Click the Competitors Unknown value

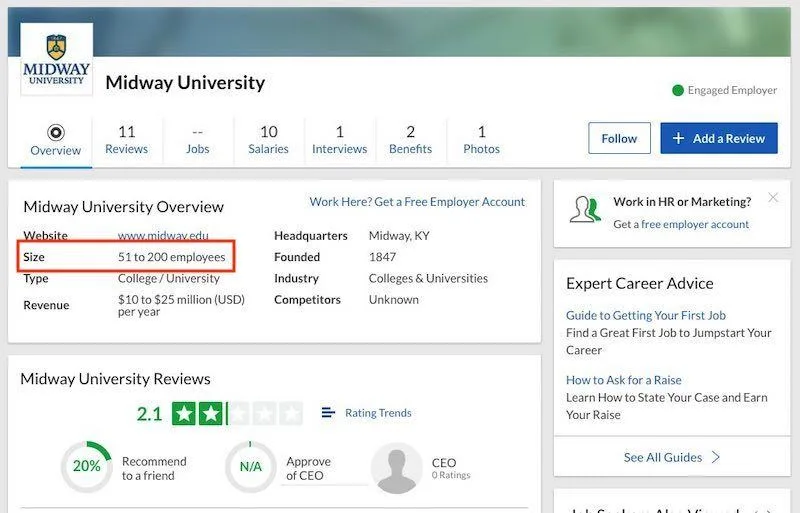(x=393, y=300)
